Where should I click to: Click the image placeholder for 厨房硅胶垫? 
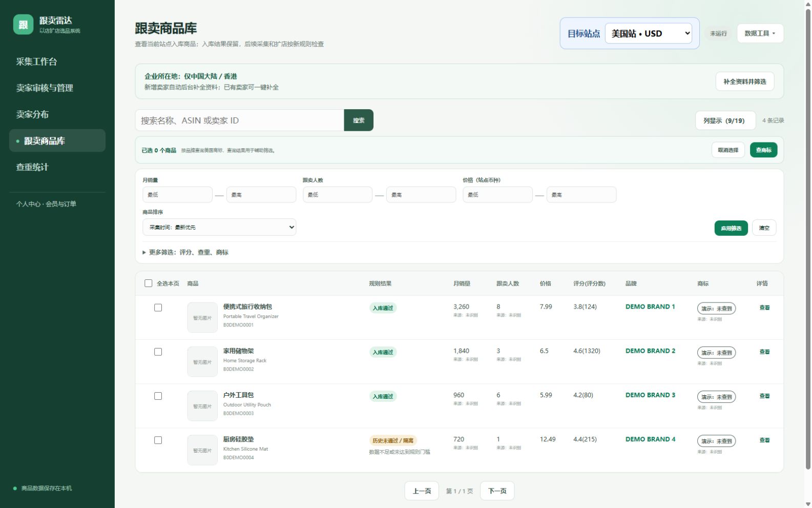click(202, 450)
